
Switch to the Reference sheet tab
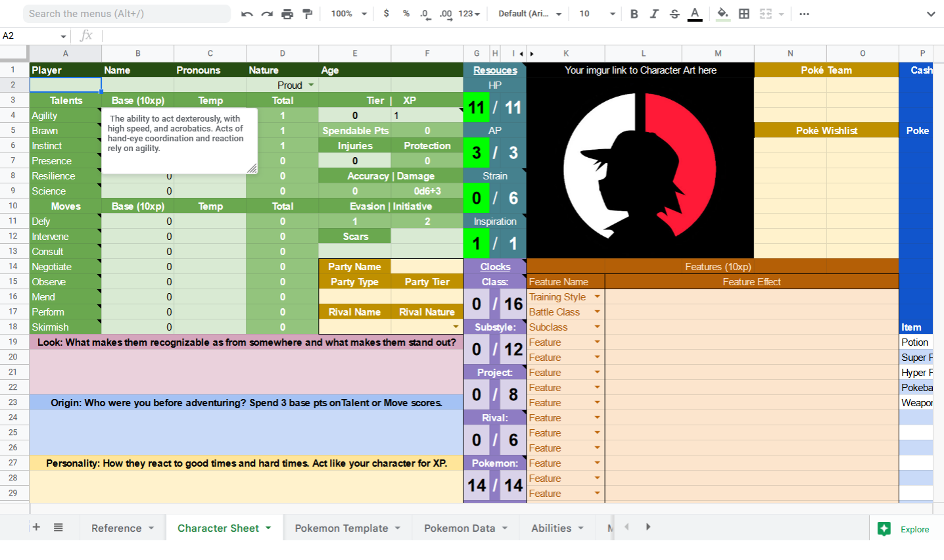[122, 528]
